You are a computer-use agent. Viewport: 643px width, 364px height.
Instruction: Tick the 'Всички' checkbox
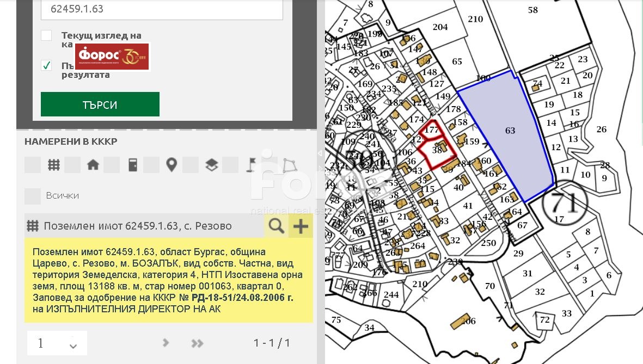point(33,196)
